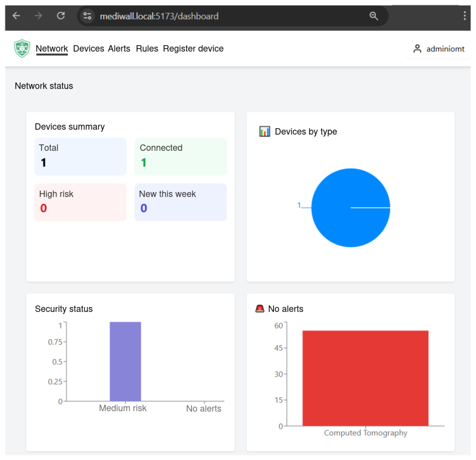Viewport: 476px width, 460px height.
Task: Click the red siren icon beside No alerts
Action: pyautogui.click(x=260, y=309)
